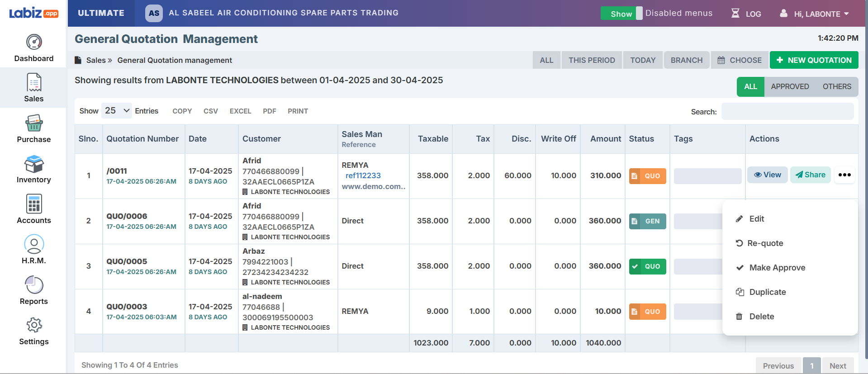Click GEN status badge for QUO/0006
Screen dimensions: 868x374
647,221
